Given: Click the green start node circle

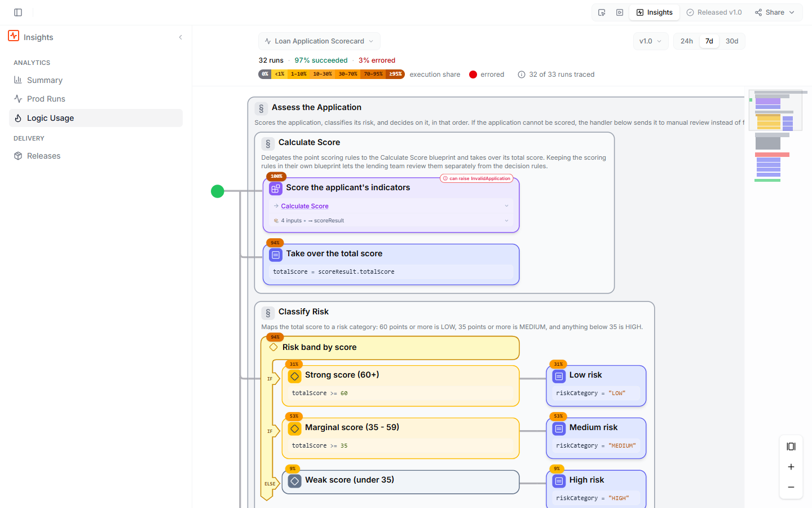Looking at the screenshot, I should point(218,191).
